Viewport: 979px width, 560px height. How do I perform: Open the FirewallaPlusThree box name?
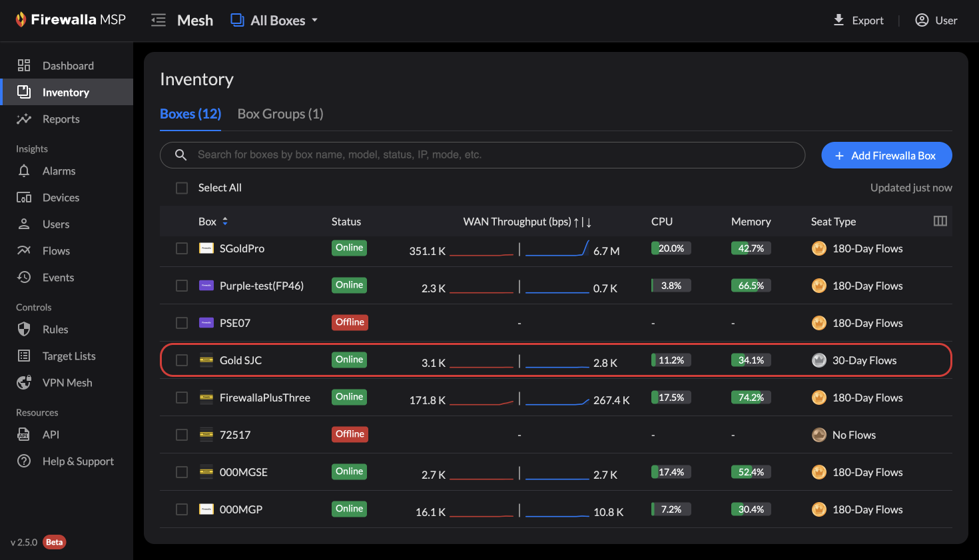coord(265,398)
